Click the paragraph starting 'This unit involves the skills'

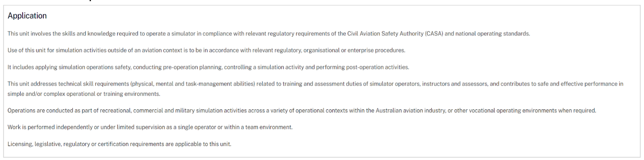pos(269,34)
